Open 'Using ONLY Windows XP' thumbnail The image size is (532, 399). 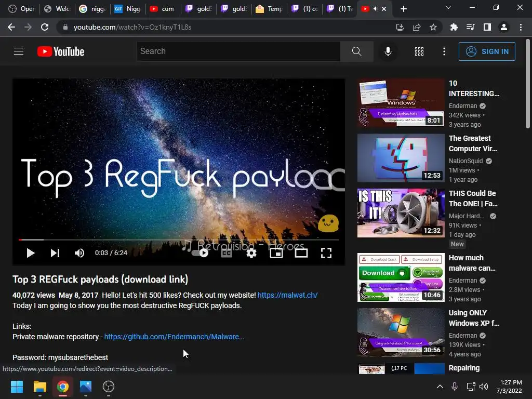click(x=401, y=332)
